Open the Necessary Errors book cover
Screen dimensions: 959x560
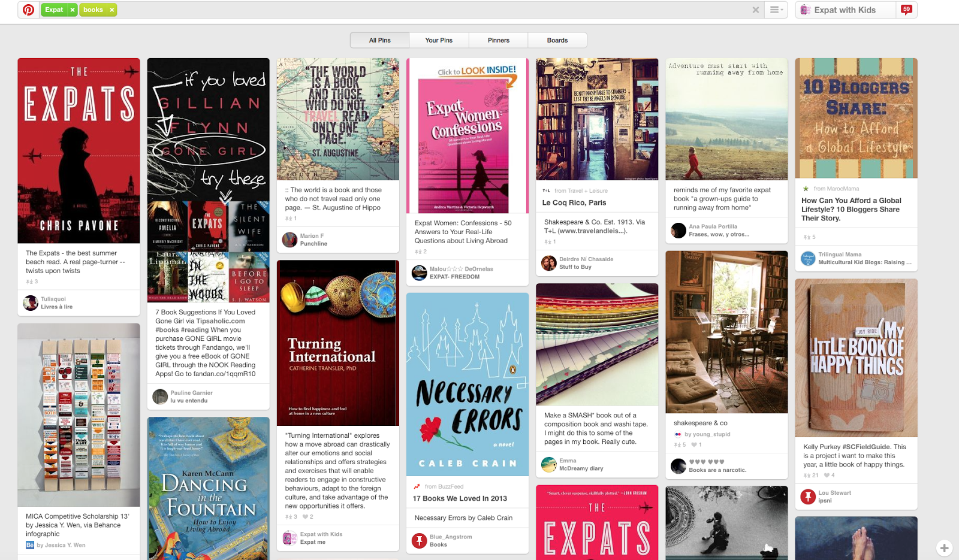pyautogui.click(x=468, y=385)
